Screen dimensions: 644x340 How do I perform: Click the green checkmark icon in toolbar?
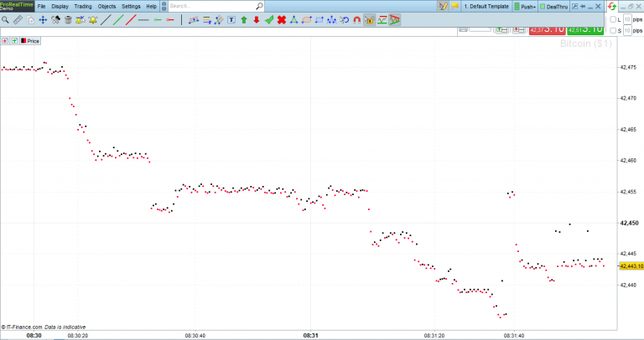[x=268, y=19]
